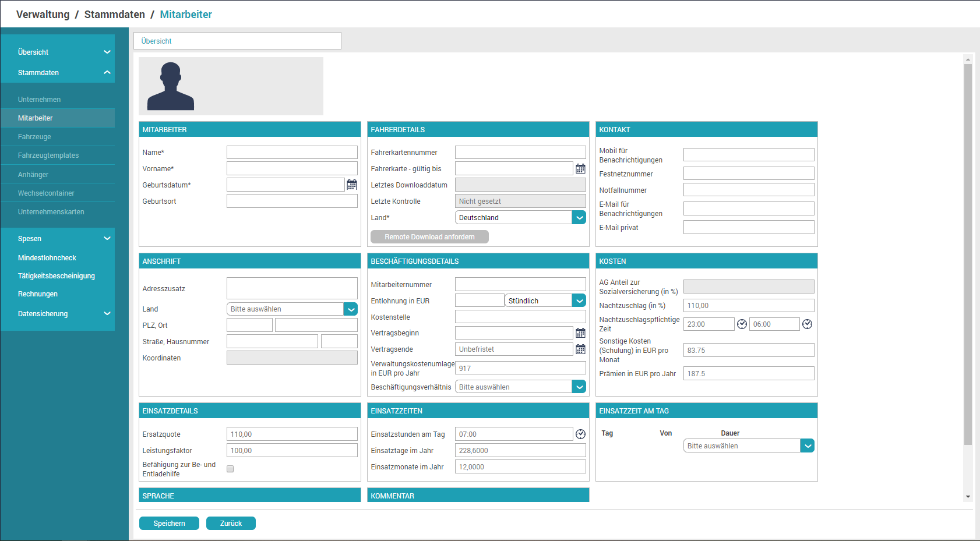Open calendar picker for Vertragsende
This screenshot has width=980, height=541.
pos(580,349)
